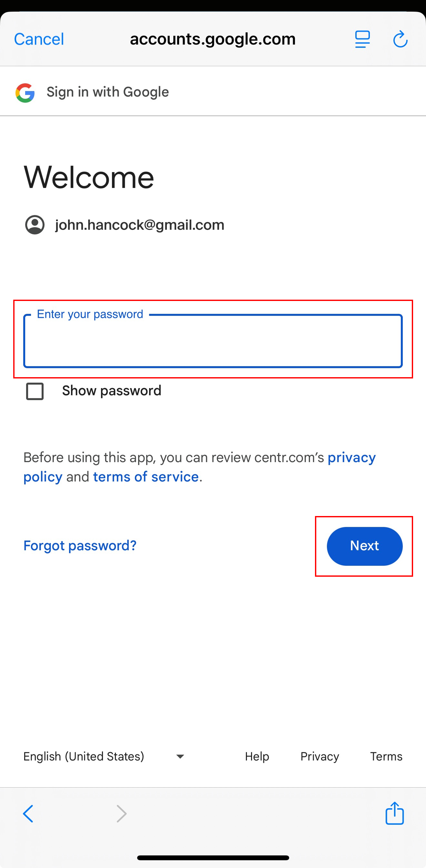Open centr.com's privacy policy link
This screenshot has width=426, height=868.
pyautogui.click(x=351, y=458)
